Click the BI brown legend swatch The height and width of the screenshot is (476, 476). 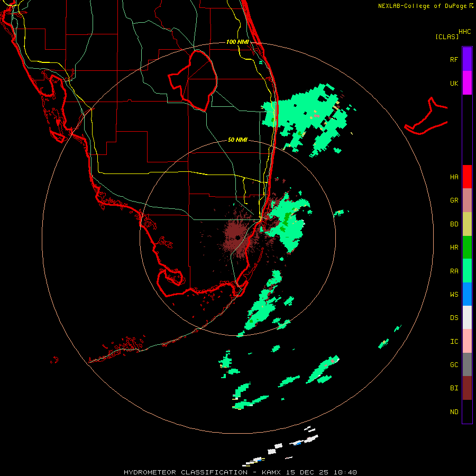pyautogui.click(x=467, y=388)
